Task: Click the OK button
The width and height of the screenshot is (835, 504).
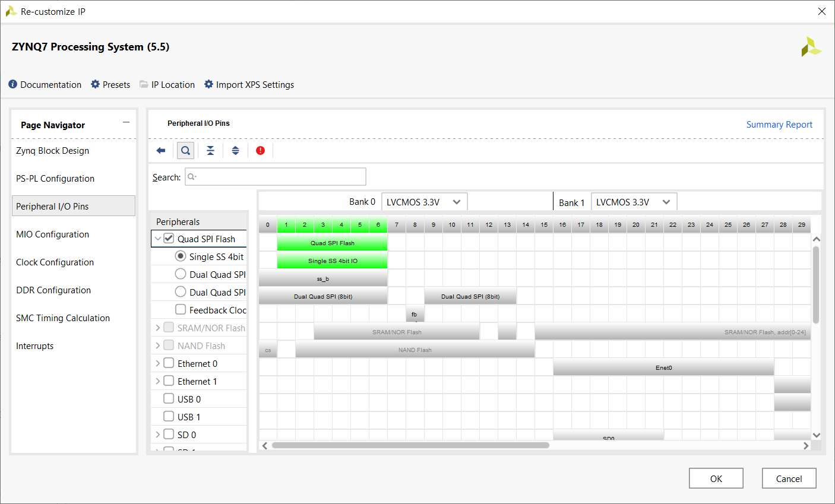Action: click(x=716, y=478)
